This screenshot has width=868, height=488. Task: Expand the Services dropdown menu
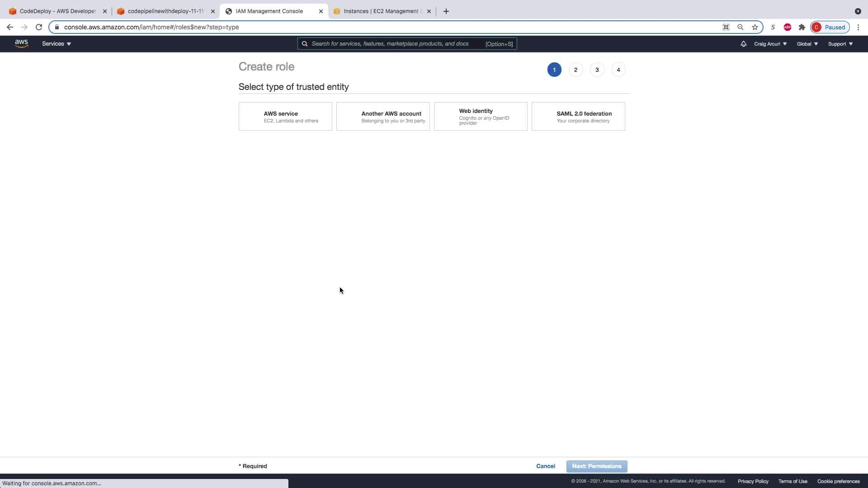tap(57, 44)
